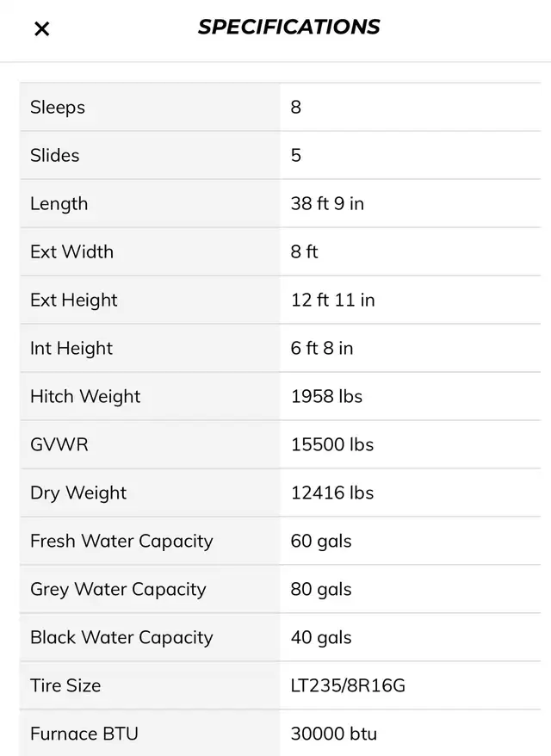The height and width of the screenshot is (756, 551).
Task: Tap the Tire Size value LT235/8R16G
Action: [348, 686]
